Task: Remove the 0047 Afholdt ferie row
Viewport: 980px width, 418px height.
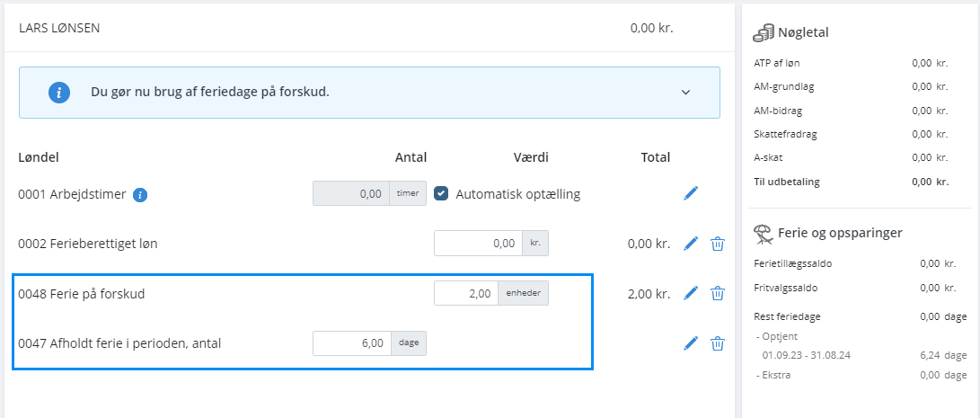Action: [x=718, y=342]
